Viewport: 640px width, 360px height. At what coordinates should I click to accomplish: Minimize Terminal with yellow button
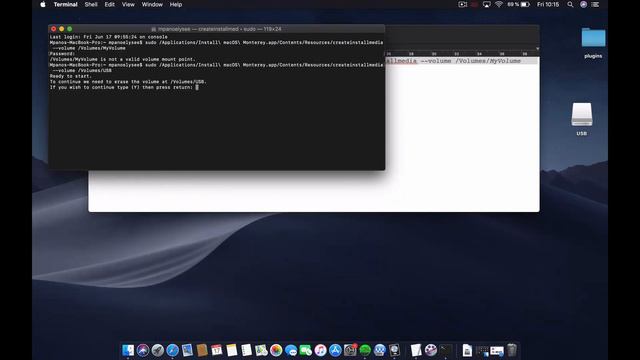coord(62,29)
